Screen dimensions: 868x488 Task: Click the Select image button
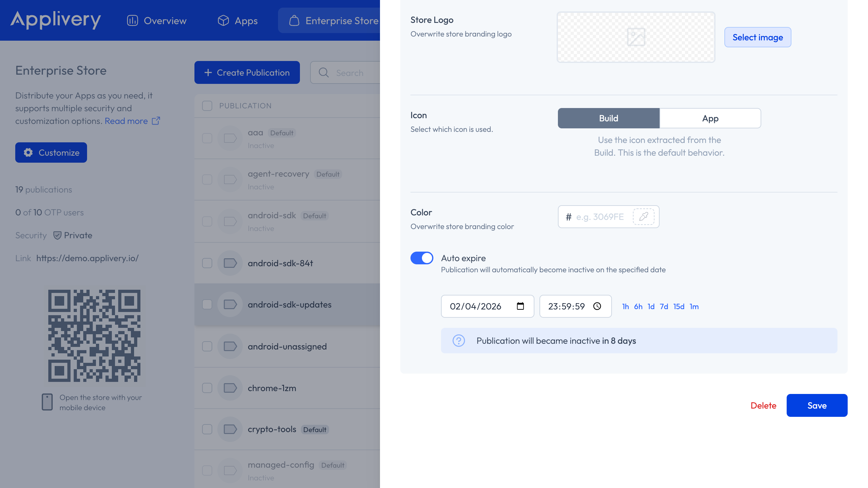click(x=757, y=37)
